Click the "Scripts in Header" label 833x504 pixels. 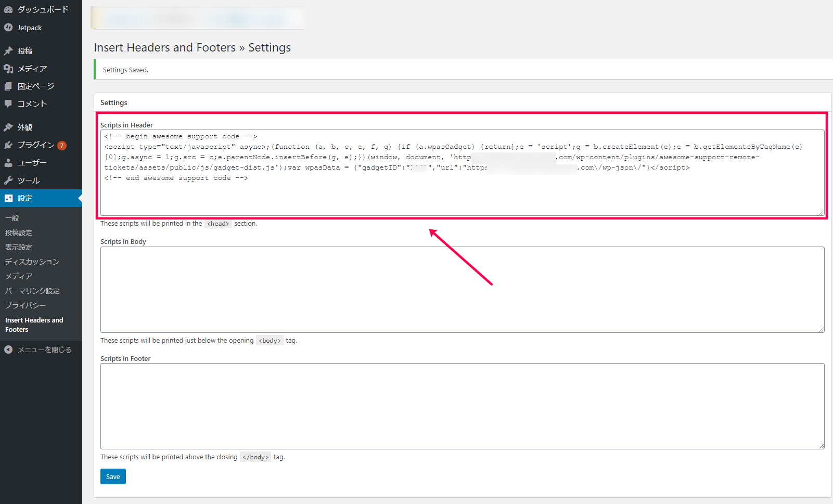click(x=126, y=125)
